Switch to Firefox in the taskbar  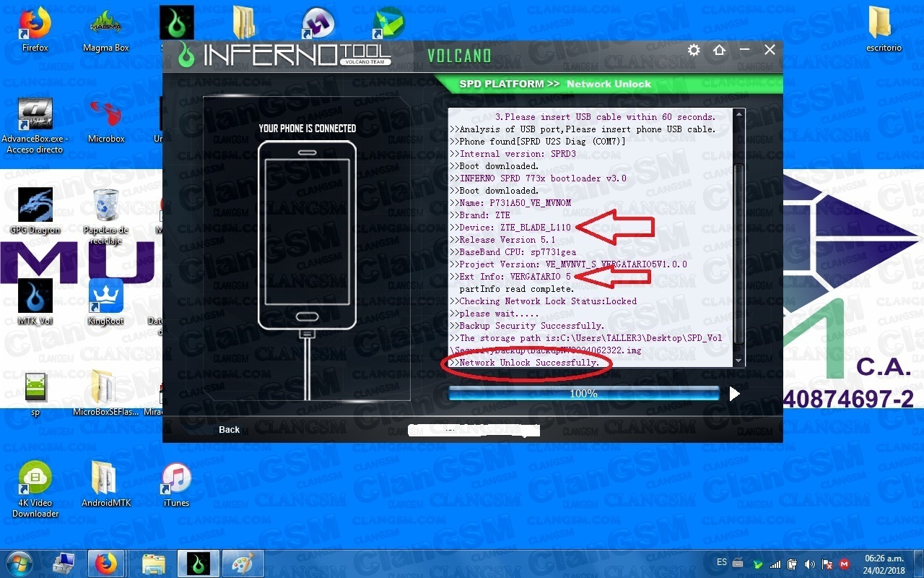tap(107, 563)
